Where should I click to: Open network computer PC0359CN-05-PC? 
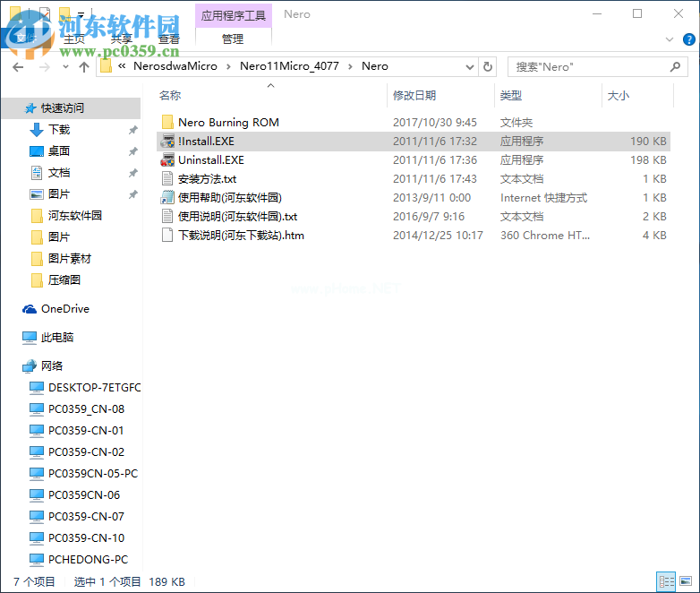[93, 473]
